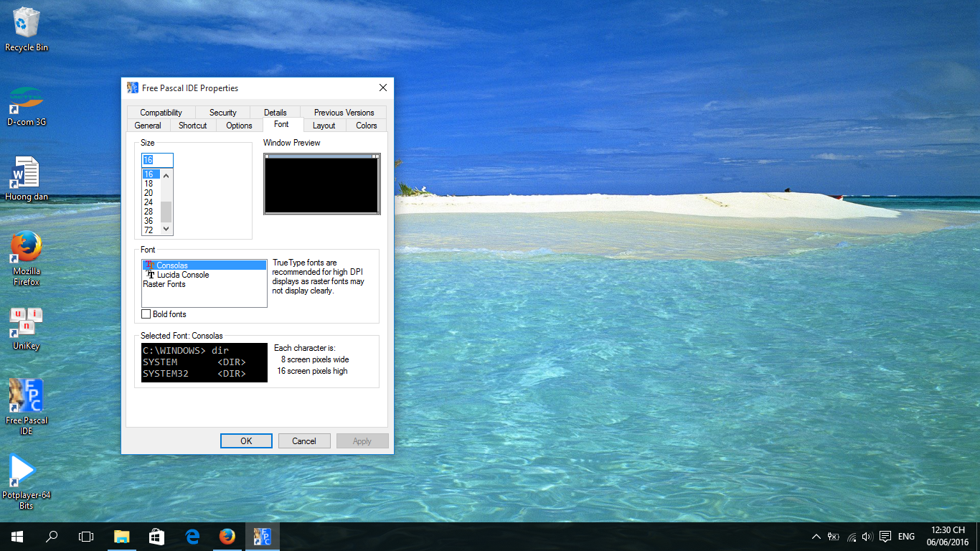Viewport: 980px width, 551px height.
Task: Open File Explorer from the taskbar
Action: coord(122,537)
